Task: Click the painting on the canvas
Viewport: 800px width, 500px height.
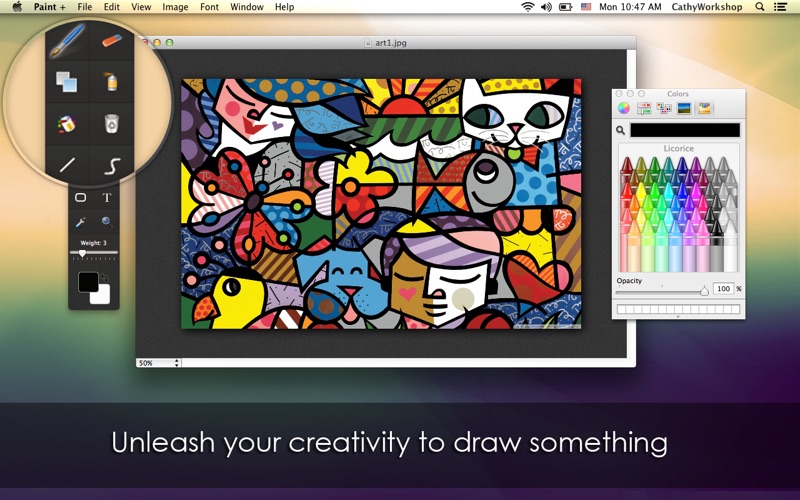Action: 381,203
